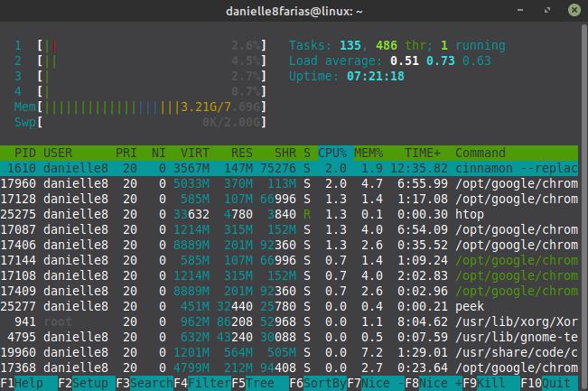Select process row with PID 17128
The width and height of the screenshot is (588, 391).
click(x=289, y=199)
